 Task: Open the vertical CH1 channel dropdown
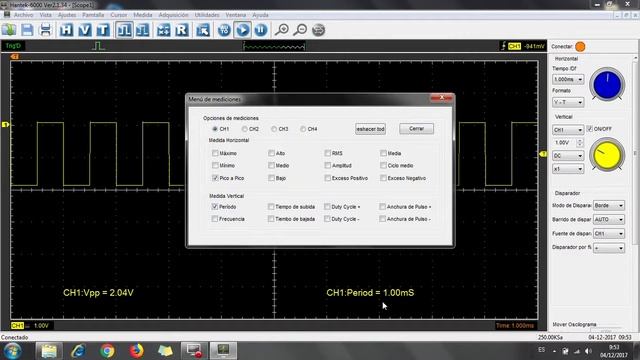tap(568, 130)
